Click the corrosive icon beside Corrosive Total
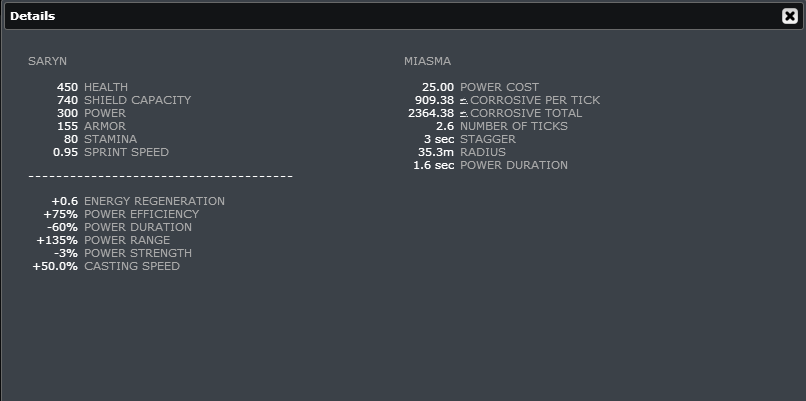This screenshot has height=401, width=806. click(x=464, y=114)
